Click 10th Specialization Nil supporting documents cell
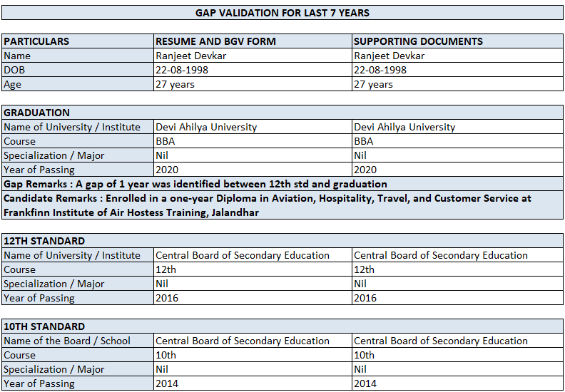The image size is (565, 392). (457, 369)
